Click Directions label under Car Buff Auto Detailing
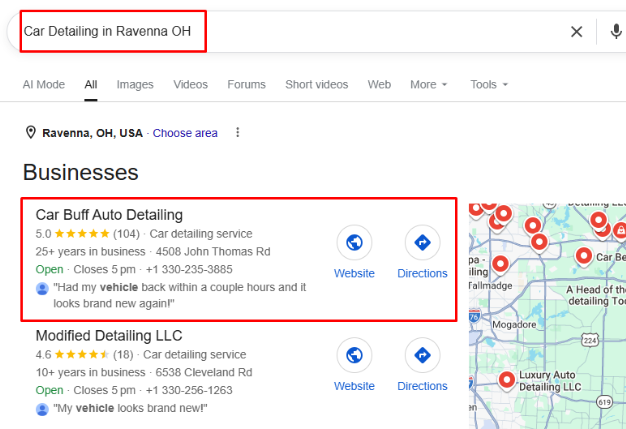Screen dimensions: 626x429 pos(422,273)
